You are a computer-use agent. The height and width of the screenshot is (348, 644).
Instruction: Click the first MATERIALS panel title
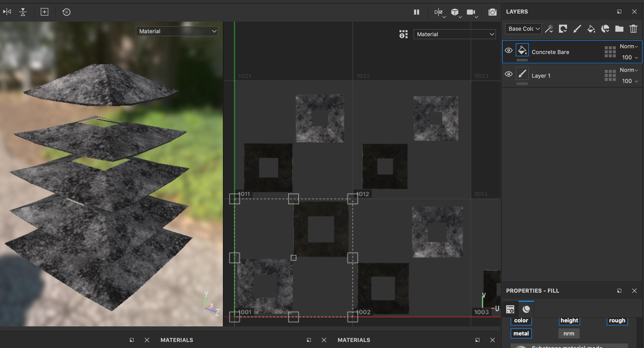(x=177, y=340)
